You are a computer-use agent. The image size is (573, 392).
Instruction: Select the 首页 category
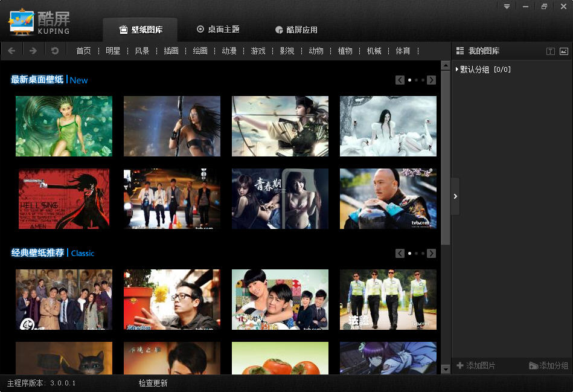tap(83, 51)
